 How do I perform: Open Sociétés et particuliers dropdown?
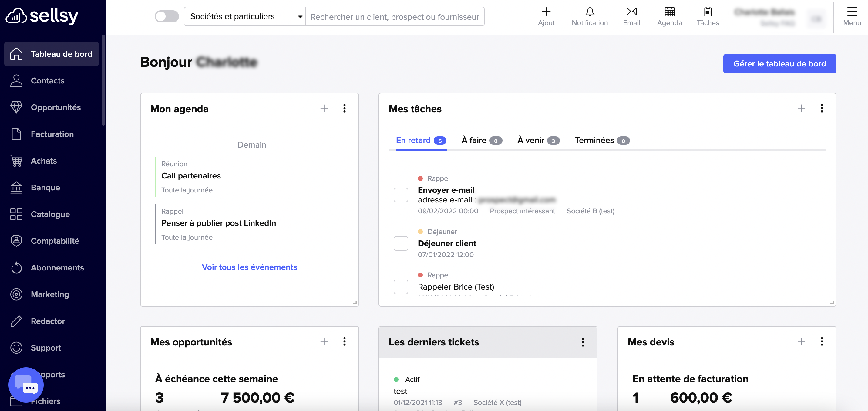coord(245,16)
